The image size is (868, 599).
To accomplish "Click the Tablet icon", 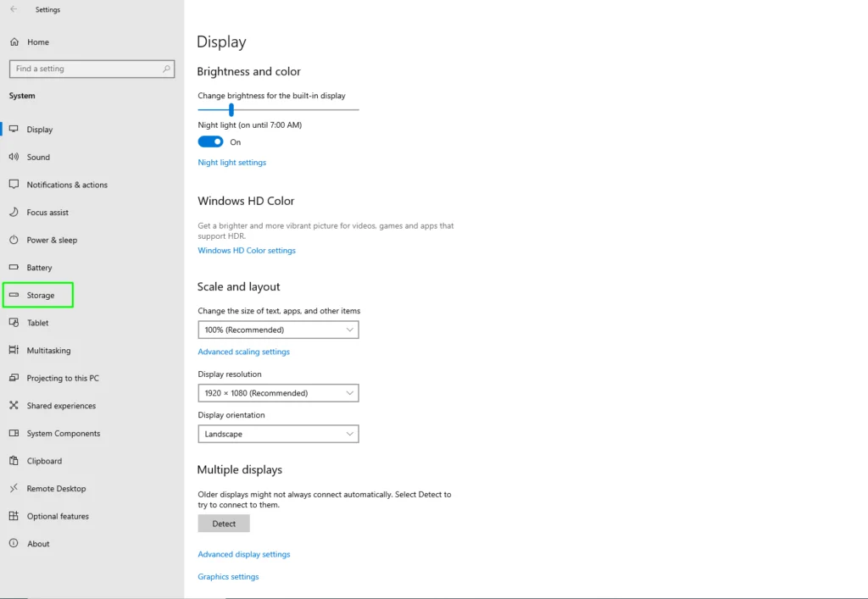I will click(x=14, y=323).
